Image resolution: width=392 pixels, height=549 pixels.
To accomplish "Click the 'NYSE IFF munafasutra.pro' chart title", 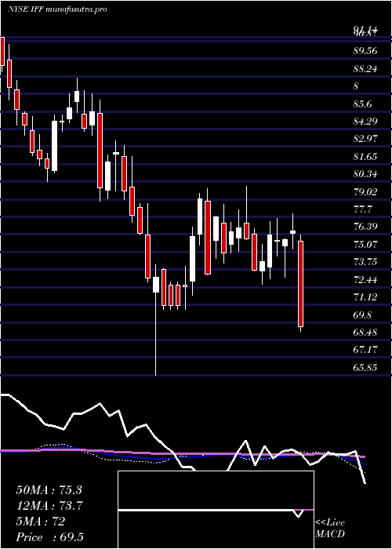I will pyautogui.click(x=57, y=9).
